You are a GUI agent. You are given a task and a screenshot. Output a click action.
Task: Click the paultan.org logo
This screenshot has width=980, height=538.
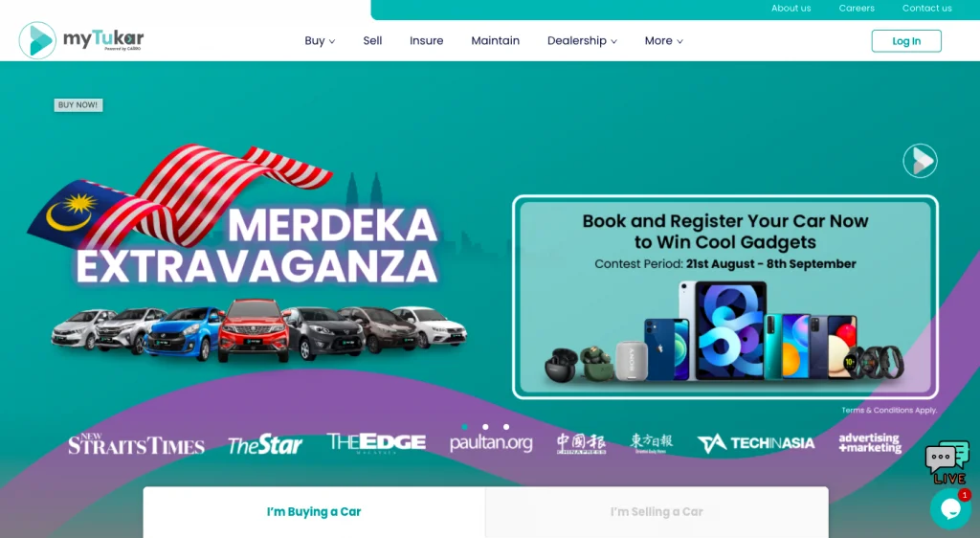(491, 443)
